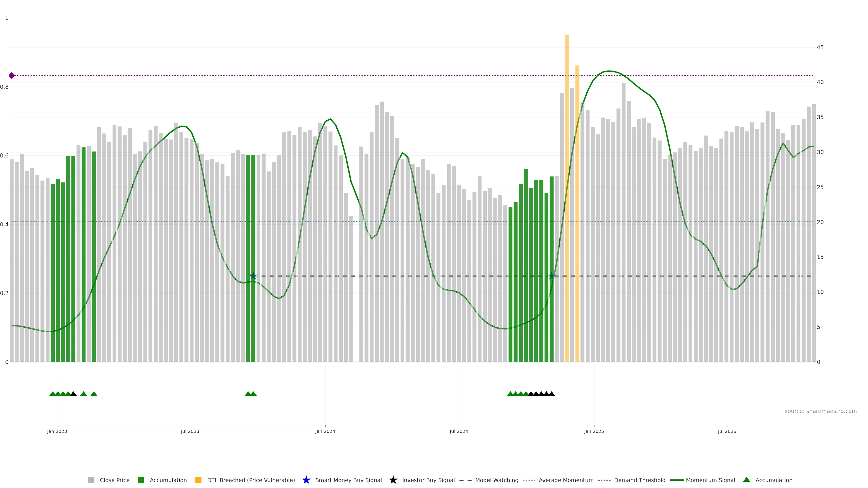Click the DTL Breached legend text label

click(x=251, y=480)
